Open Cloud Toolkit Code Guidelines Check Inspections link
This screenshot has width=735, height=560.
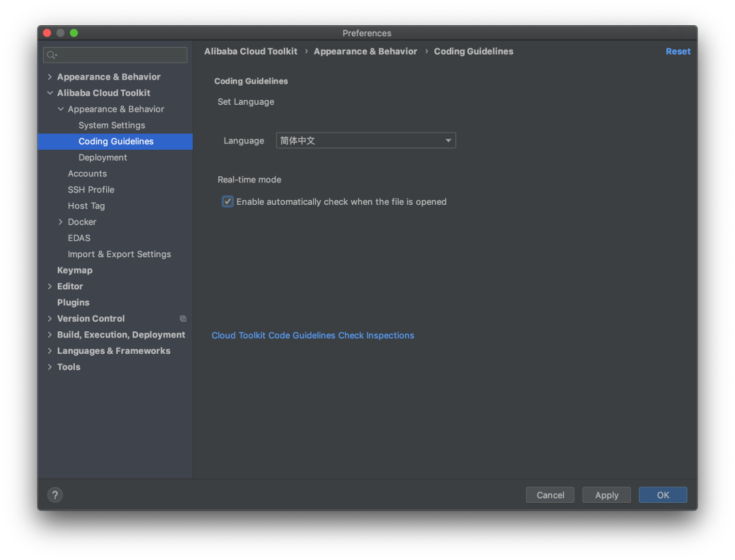(x=313, y=335)
